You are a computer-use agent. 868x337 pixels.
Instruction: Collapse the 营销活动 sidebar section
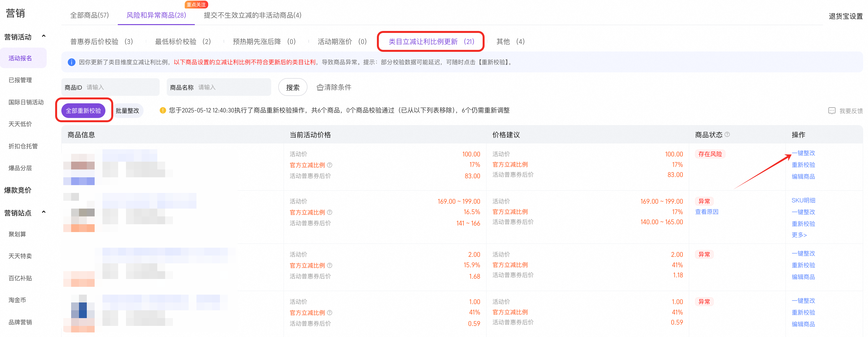point(43,36)
